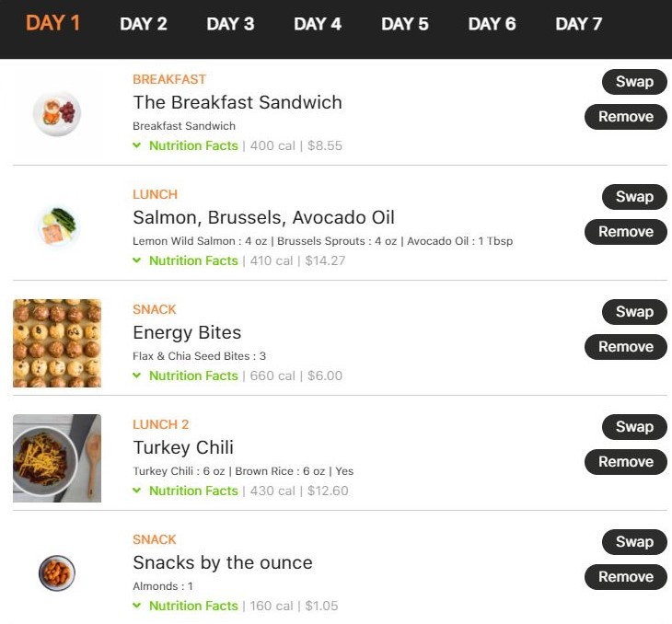Image resolution: width=672 pixels, height=624 pixels.
Task: Switch to the DAY 2 tab
Action: (143, 24)
